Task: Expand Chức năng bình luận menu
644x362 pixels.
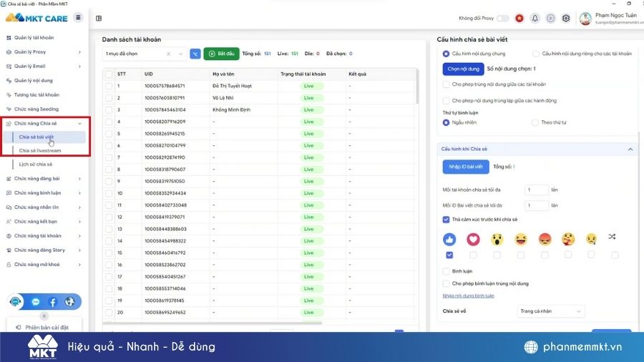Action: [79, 193]
